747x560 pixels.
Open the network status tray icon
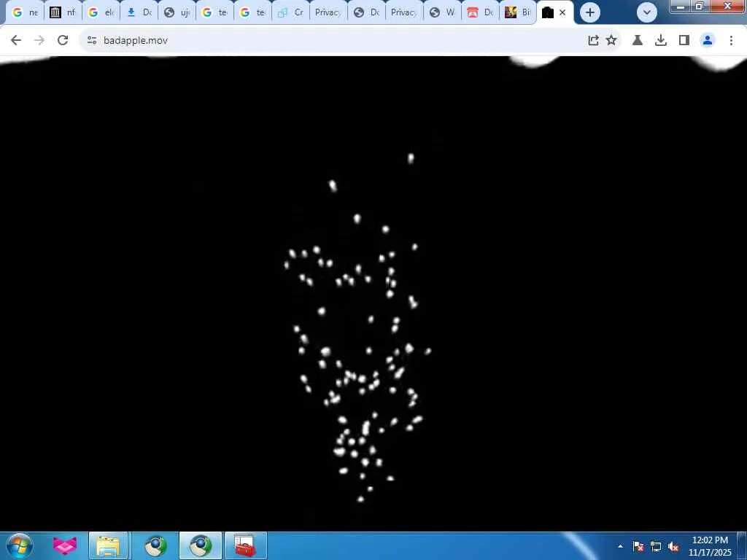656,546
